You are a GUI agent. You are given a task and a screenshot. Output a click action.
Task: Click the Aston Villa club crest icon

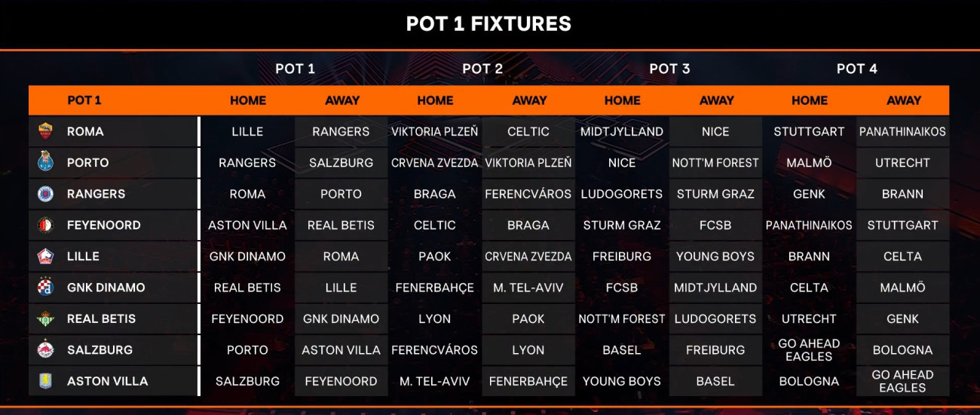tap(45, 381)
